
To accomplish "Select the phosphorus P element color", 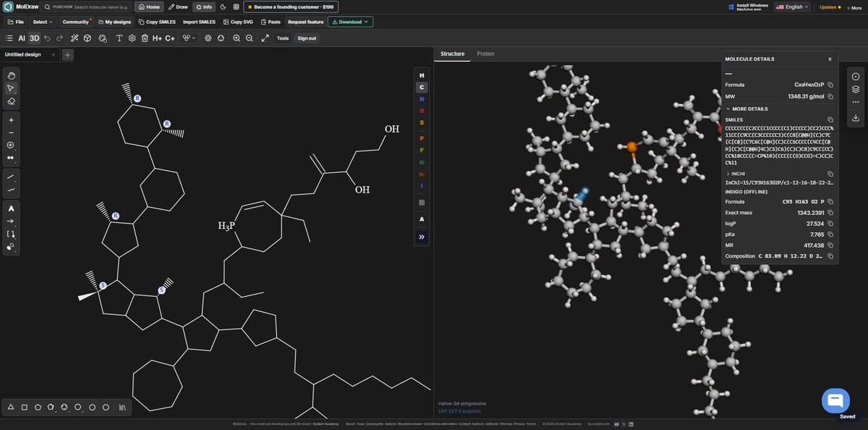I will pyautogui.click(x=422, y=138).
